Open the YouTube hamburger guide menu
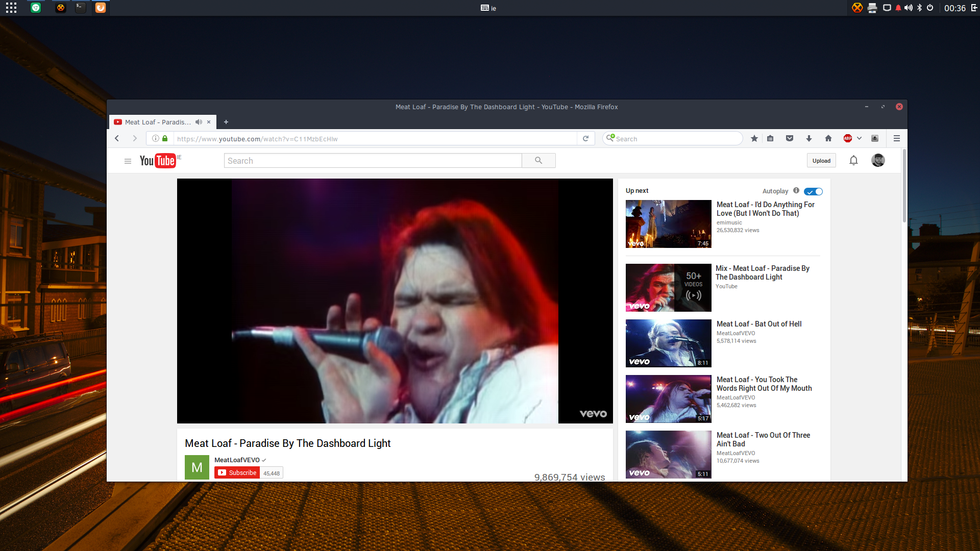 click(x=128, y=161)
